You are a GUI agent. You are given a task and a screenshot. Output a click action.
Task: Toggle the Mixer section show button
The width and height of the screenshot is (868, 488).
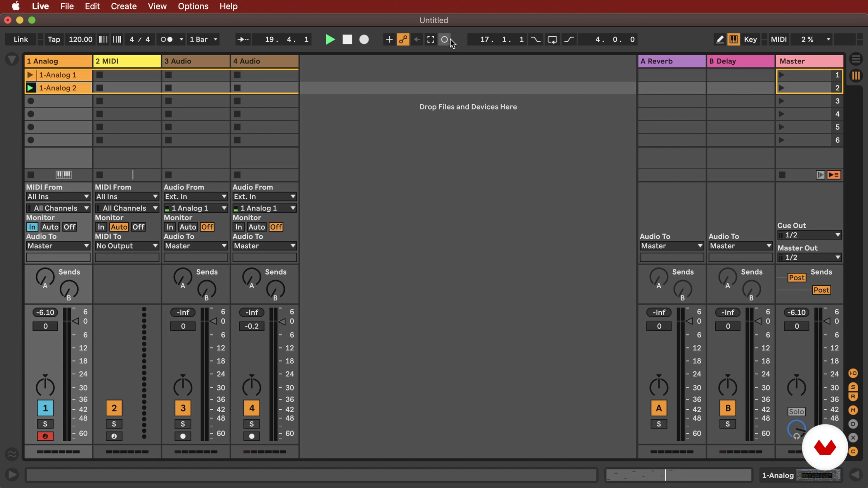click(853, 410)
